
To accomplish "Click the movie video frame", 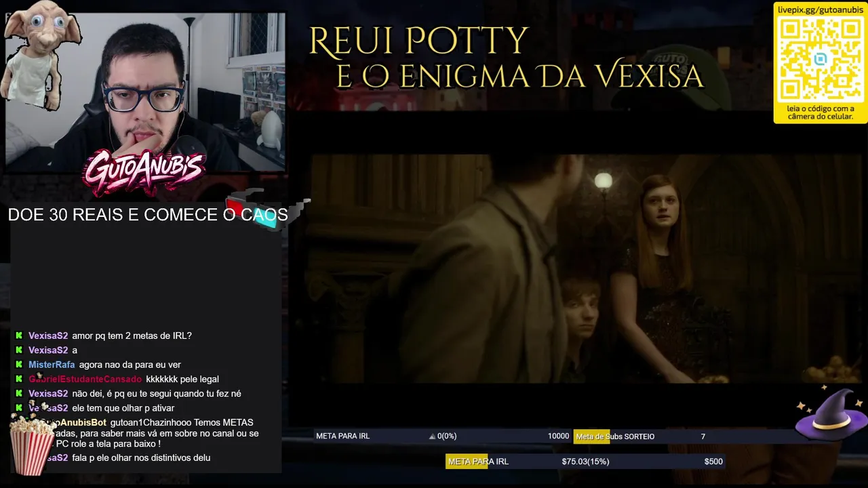I will [x=587, y=269].
